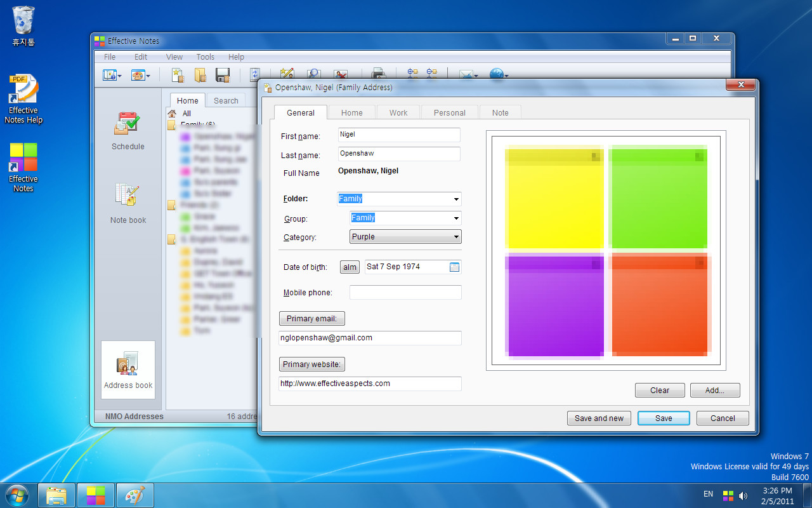This screenshot has height=508, width=812.
Task: Open dropdown arrow beside the palette toolbar icon
Action: click(148, 76)
